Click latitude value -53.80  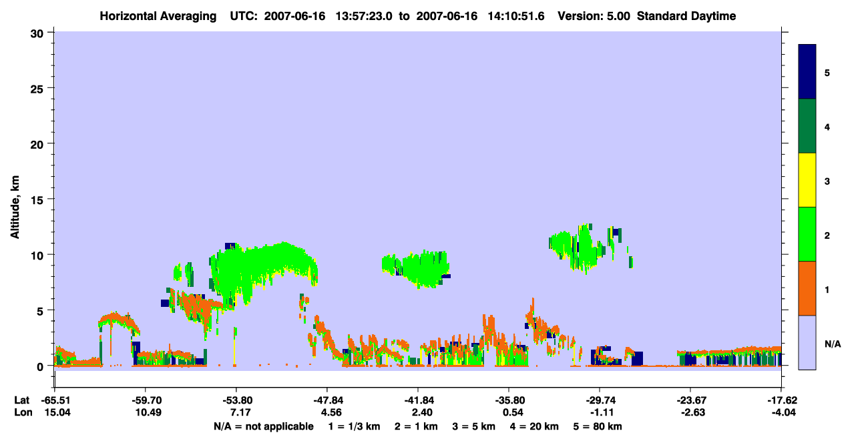point(236,400)
